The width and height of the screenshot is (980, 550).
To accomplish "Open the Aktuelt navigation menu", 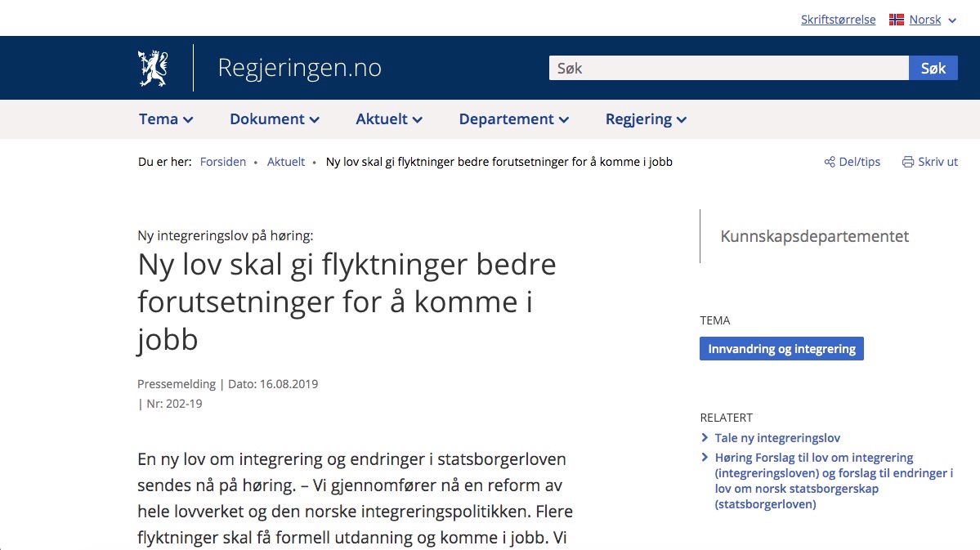I will tap(389, 119).
